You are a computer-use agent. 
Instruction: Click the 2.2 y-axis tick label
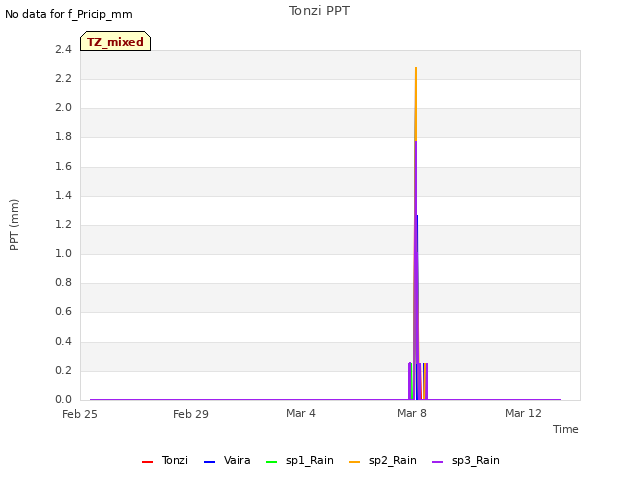coord(63,78)
